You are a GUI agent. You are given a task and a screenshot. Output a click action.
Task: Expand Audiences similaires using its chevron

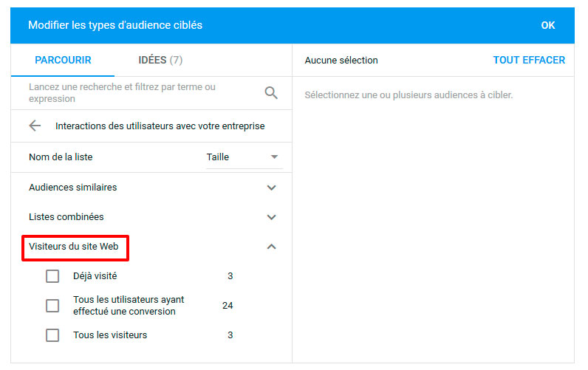click(271, 188)
